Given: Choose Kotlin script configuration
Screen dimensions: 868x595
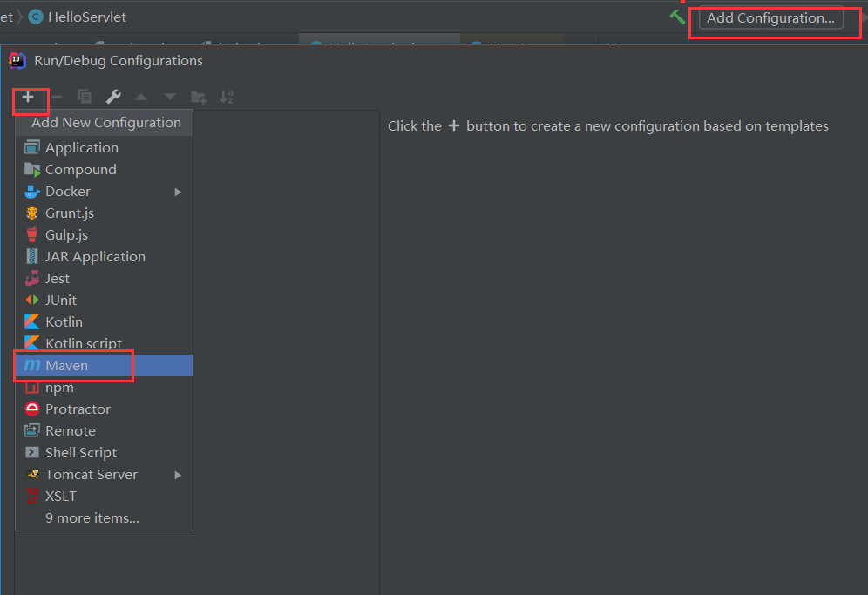Looking at the screenshot, I should (104, 344).
